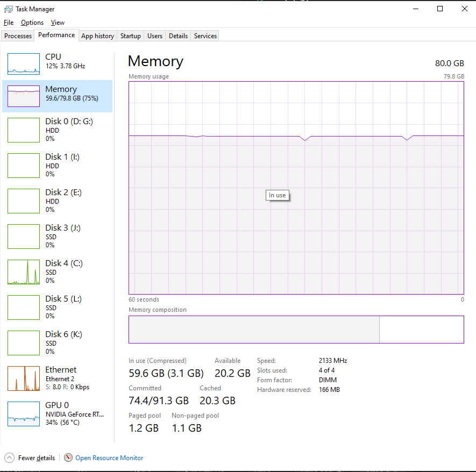Click the Hardware reserved value 166 MB
Screen dimensions: 476x472
(329, 390)
